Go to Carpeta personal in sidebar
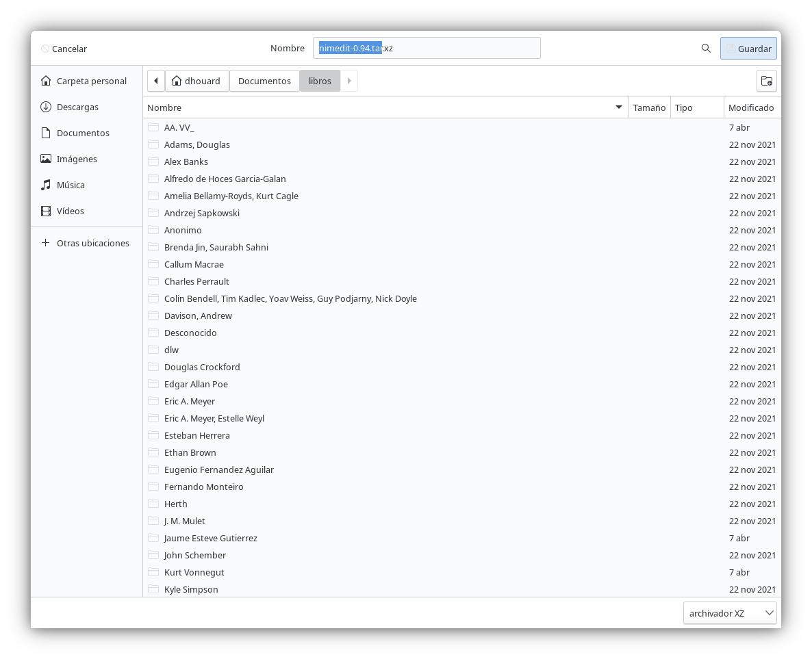Image resolution: width=812 pixels, height=659 pixels. pos(91,81)
